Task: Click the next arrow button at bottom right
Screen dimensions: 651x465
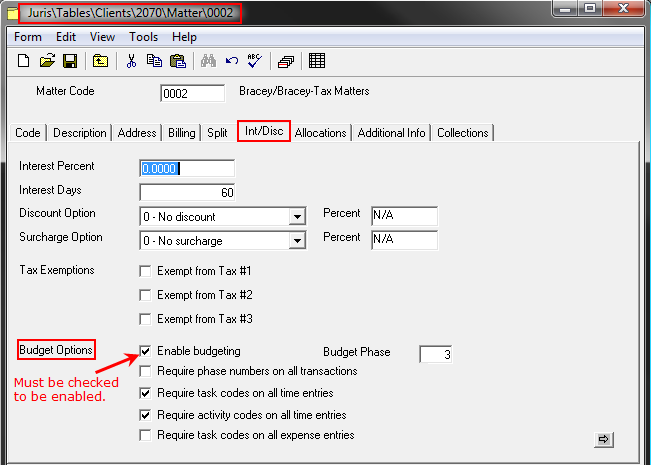Action: click(603, 439)
